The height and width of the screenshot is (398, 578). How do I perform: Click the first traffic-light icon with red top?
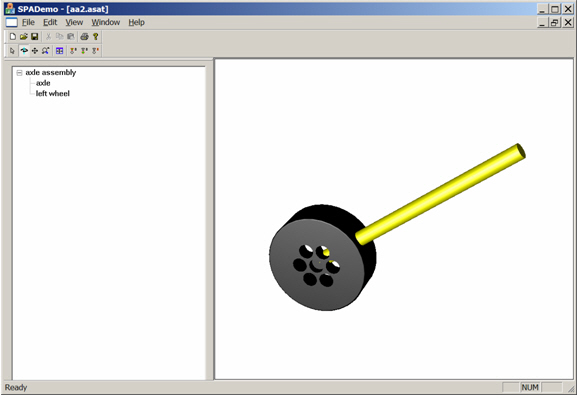73,51
